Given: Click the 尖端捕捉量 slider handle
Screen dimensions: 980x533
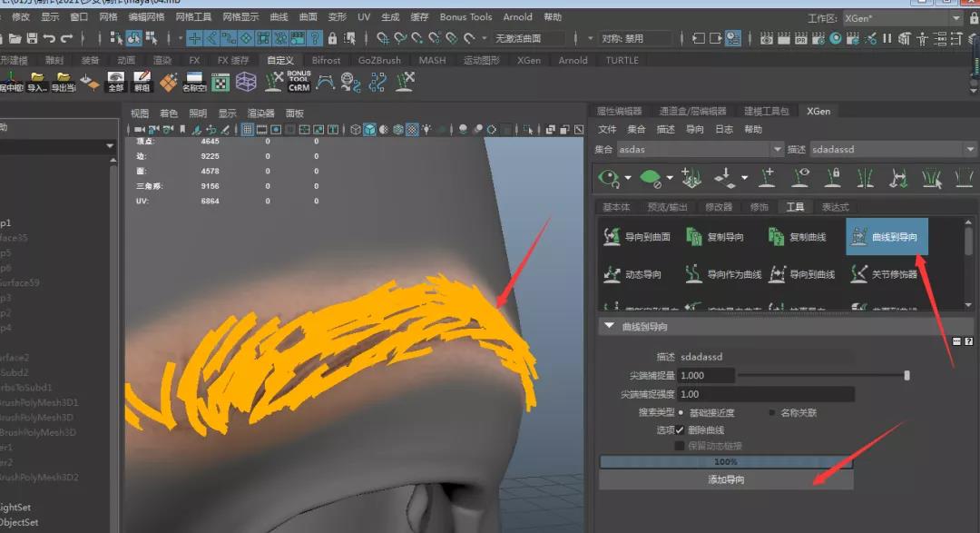Looking at the screenshot, I should click(906, 375).
